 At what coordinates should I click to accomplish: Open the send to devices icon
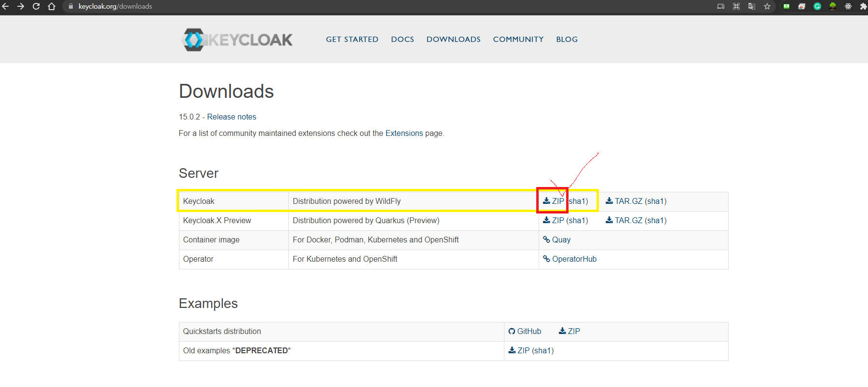point(721,6)
